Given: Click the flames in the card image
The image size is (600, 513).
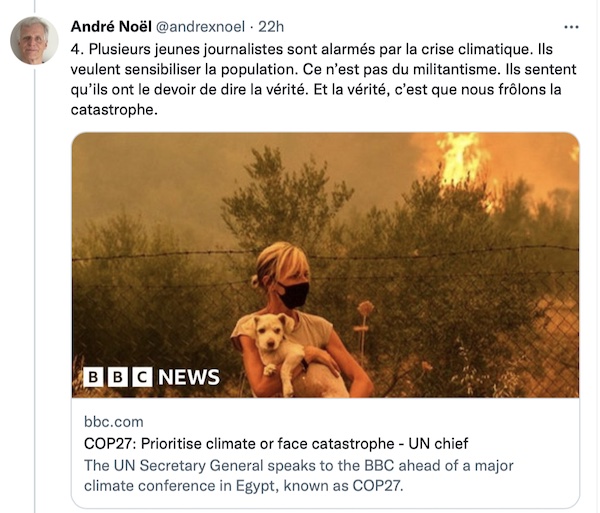Looking at the screenshot, I should pyautogui.click(x=465, y=163).
